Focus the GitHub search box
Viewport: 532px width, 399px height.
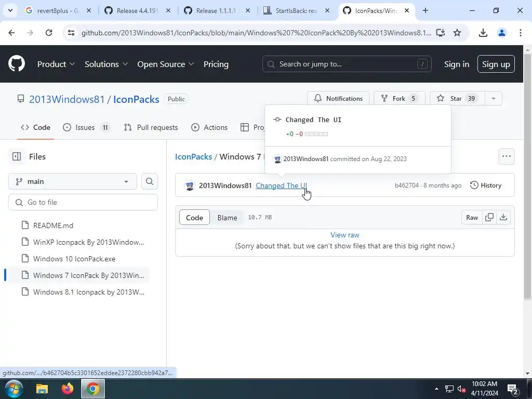point(347,64)
